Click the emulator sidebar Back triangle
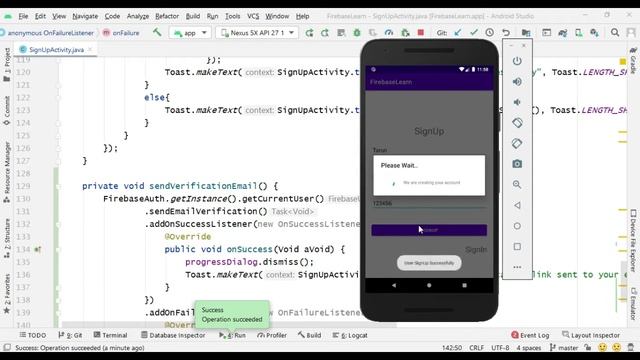The height and width of the screenshot is (360, 640). coord(517,205)
